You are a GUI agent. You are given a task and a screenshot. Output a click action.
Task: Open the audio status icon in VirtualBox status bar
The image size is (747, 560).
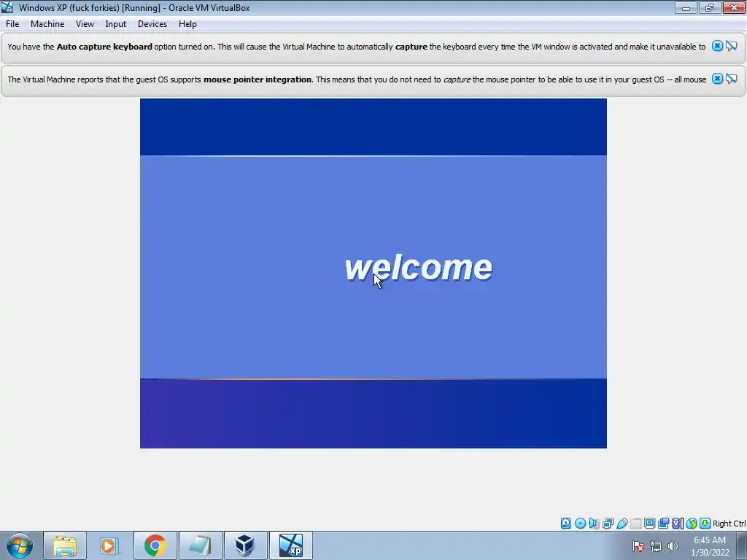594,524
